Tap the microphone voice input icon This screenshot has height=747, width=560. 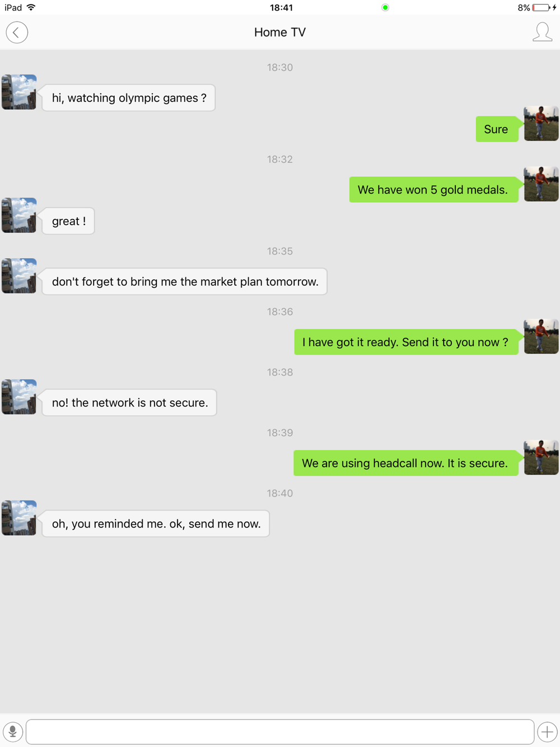13,731
